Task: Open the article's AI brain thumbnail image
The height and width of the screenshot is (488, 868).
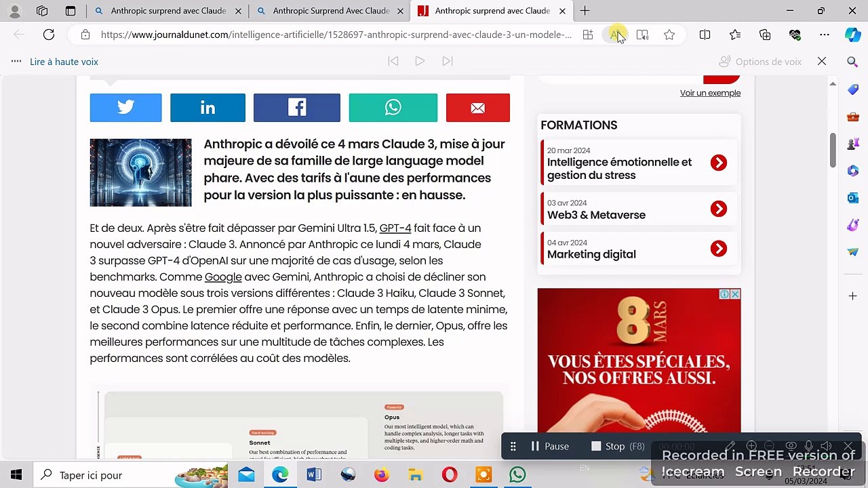Action: pyautogui.click(x=140, y=172)
